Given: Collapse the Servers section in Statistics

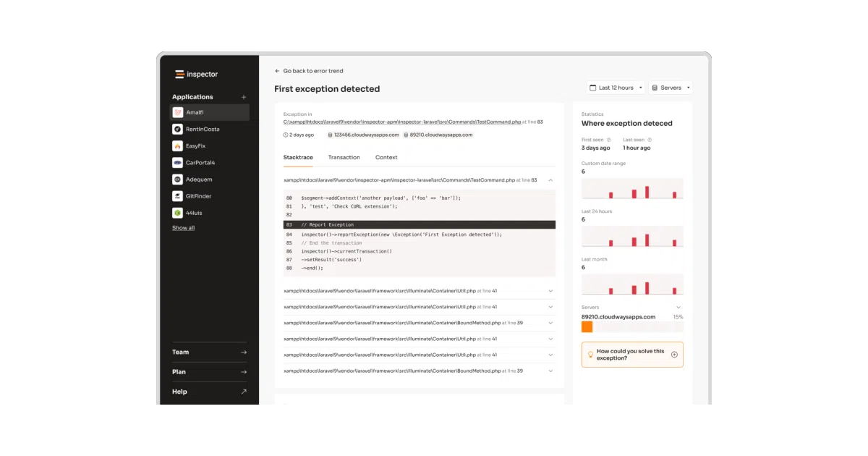Looking at the screenshot, I should coord(678,308).
